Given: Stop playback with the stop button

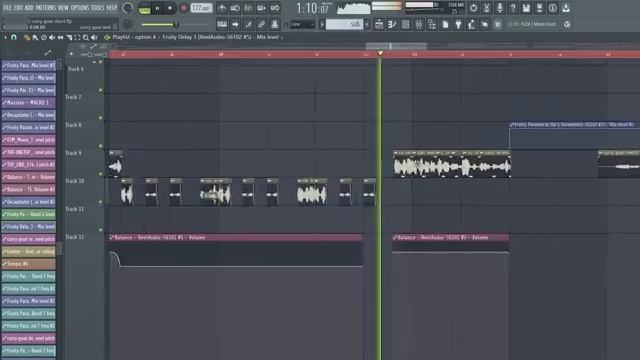Looking at the screenshot, I should [170, 8].
